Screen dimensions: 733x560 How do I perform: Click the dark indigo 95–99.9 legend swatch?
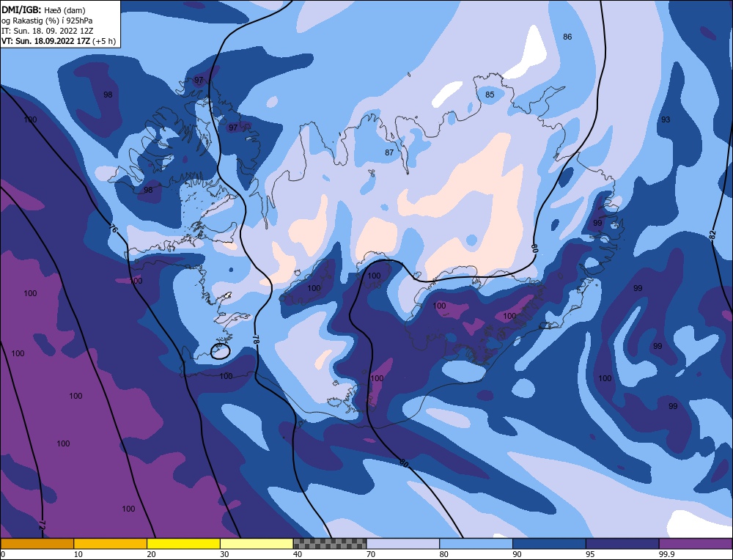point(622,544)
